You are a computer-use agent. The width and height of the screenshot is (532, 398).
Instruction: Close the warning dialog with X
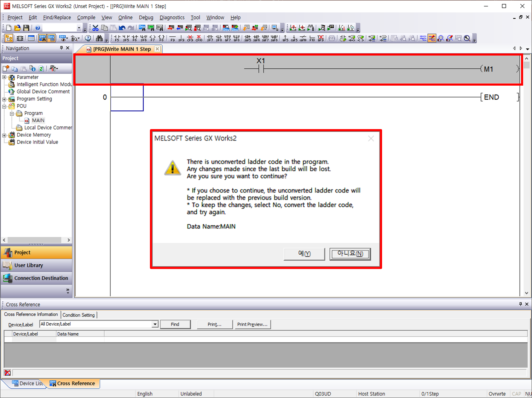[371, 138]
